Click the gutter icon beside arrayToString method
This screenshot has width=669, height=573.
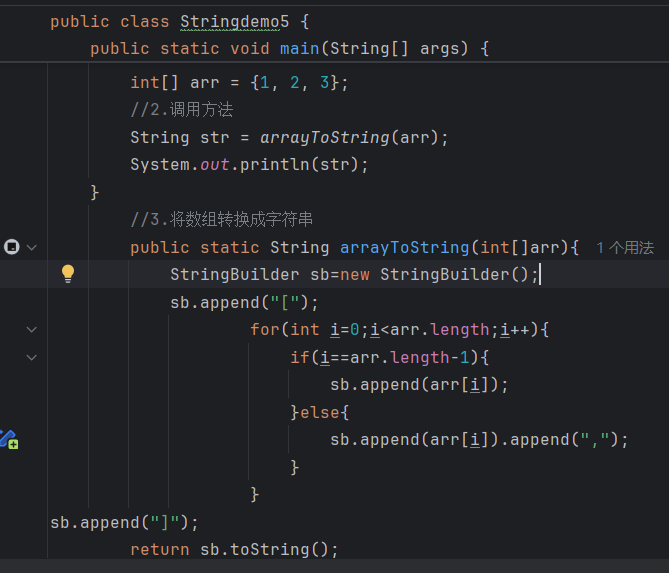12,247
